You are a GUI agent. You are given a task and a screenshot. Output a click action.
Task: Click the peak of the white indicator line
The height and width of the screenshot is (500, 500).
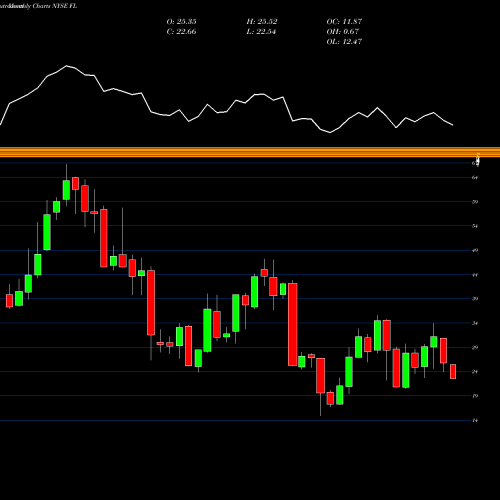(67, 66)
